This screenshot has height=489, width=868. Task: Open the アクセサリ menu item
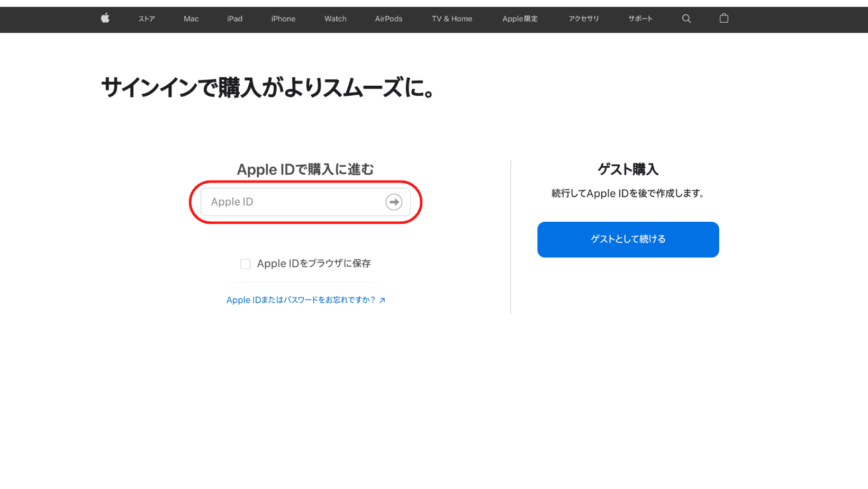pyautogui.click(x=584, y=19)
